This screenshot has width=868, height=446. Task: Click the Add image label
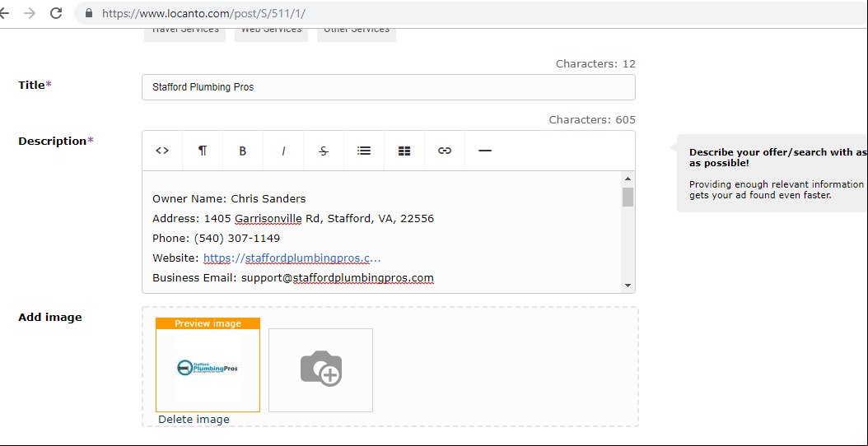[x=49, y=317]
